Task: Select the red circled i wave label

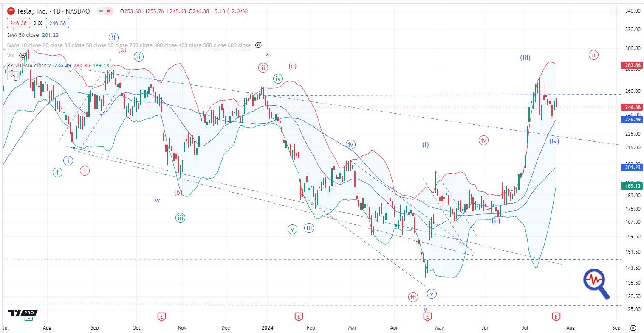Action: coord(85,171)
